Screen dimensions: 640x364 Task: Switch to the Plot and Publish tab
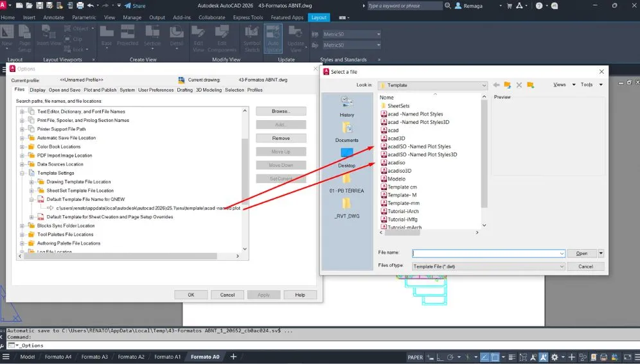click(100, 90)
